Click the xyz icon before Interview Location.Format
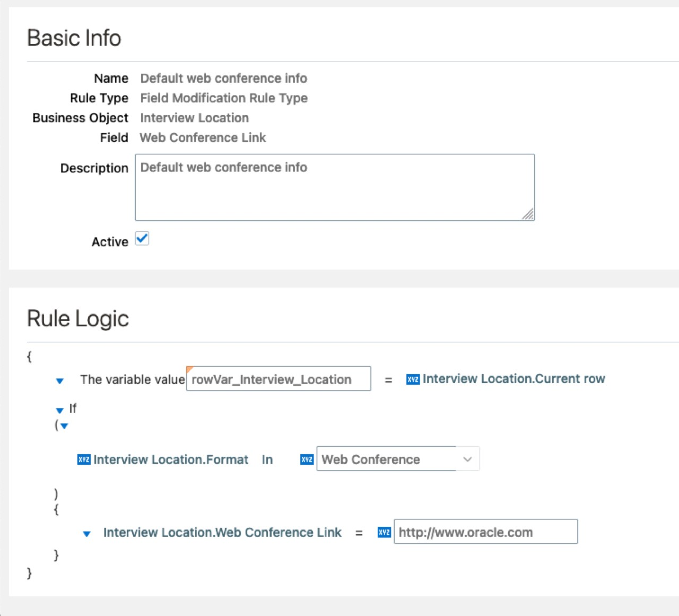 coord(84,459)
